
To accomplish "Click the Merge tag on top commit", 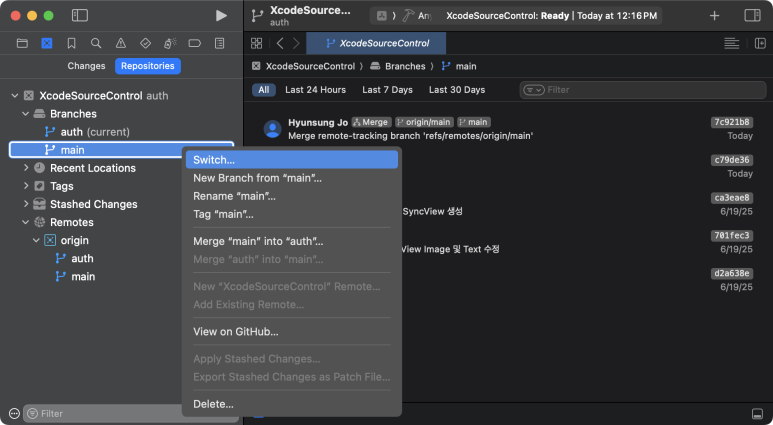I will point(372,122).
